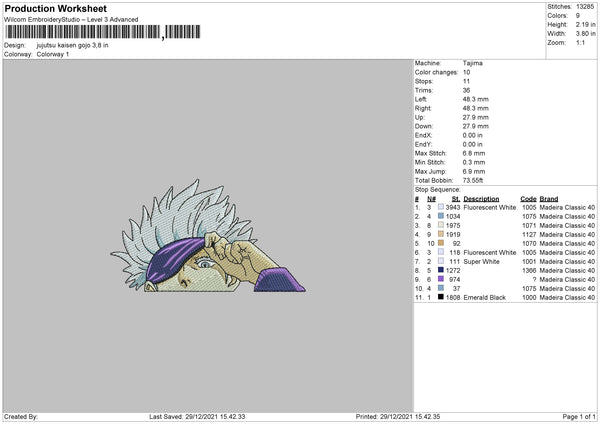This screenshot has width=600, height=424.
Task: Click the blue swatch beside 1034 stitches
Action: click(441, 216)
